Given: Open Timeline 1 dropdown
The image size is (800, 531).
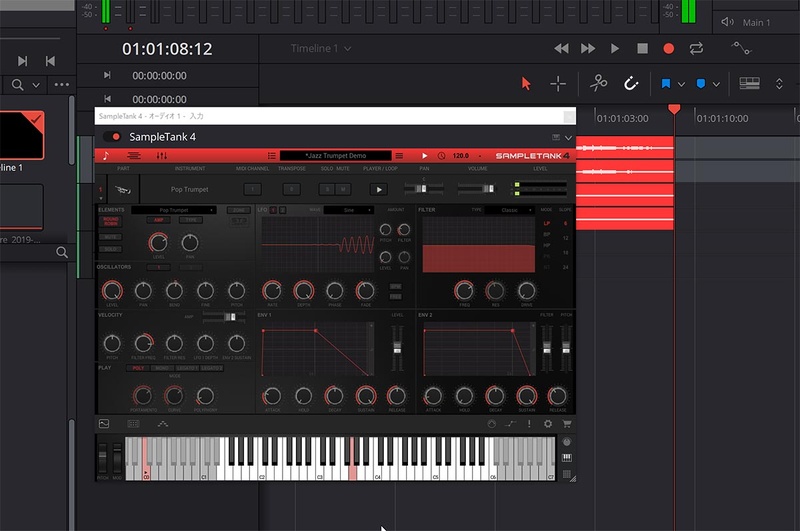Looking at the screenshot, I should click(x=320, y=48).
